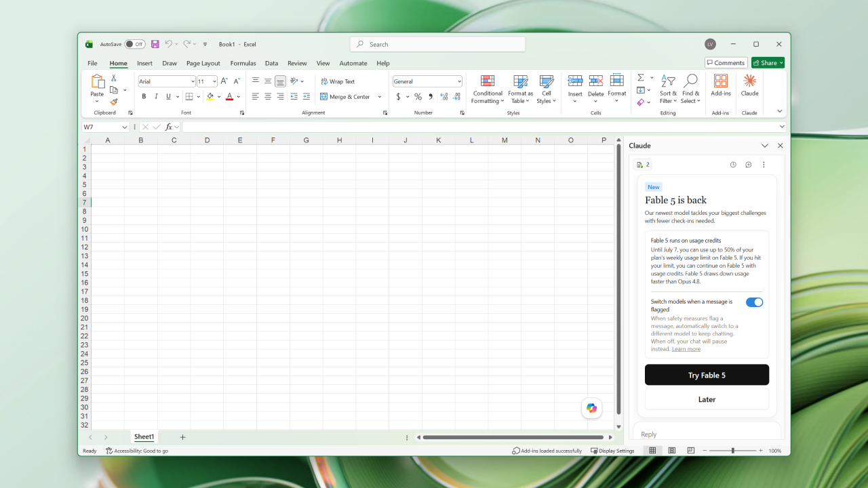The width and height of the screenshot is (868, 488).
Task: Click the Center align icon
Action: (x=268, y=97)
